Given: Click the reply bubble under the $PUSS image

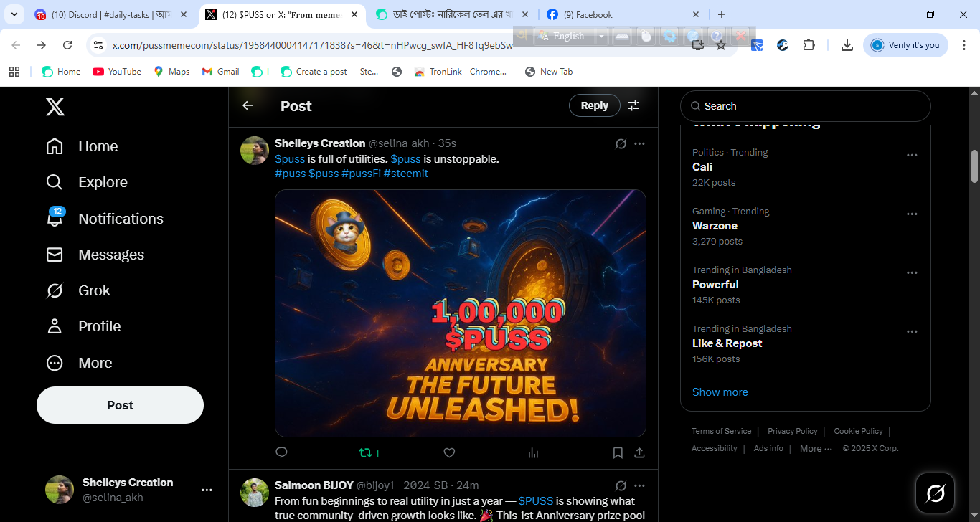Looking at the screenshot, I should coord(282,452).
